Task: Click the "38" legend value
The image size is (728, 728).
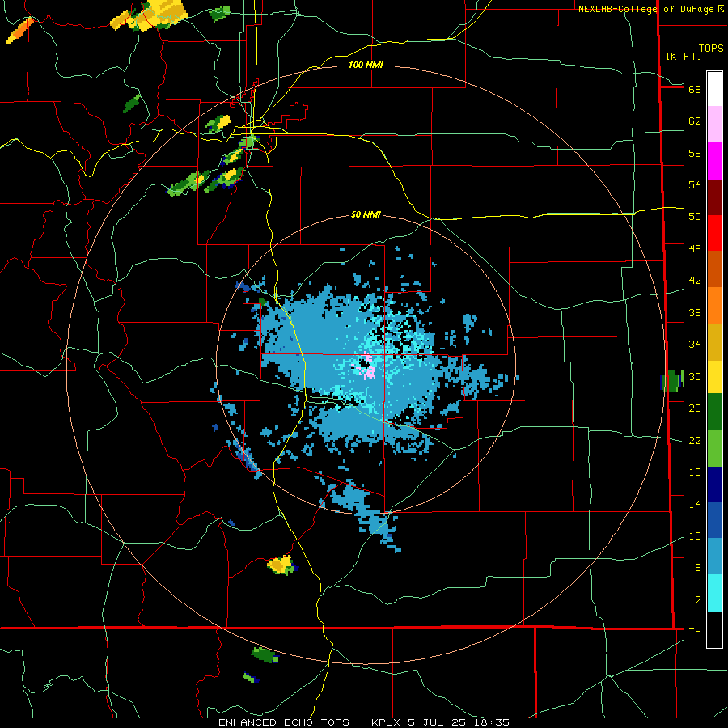Action: click(695, 312)
